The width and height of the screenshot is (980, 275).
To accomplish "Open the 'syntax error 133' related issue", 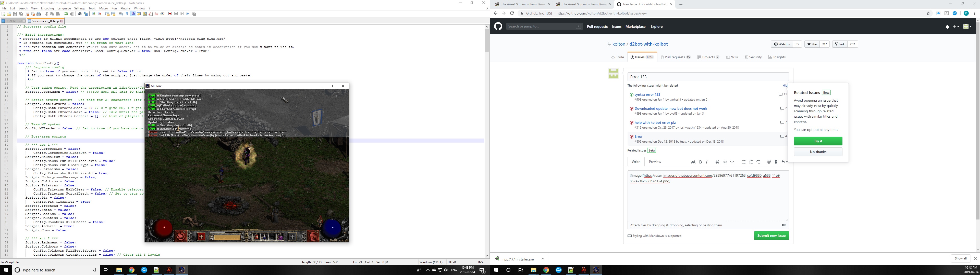I will (x=647, y=94).
